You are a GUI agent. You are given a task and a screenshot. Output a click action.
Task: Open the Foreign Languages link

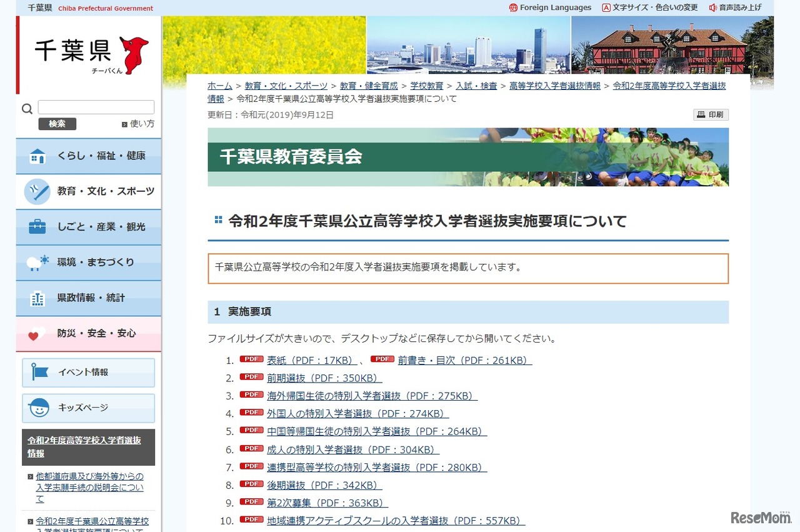pyautogui.click(x=556, y=8)
